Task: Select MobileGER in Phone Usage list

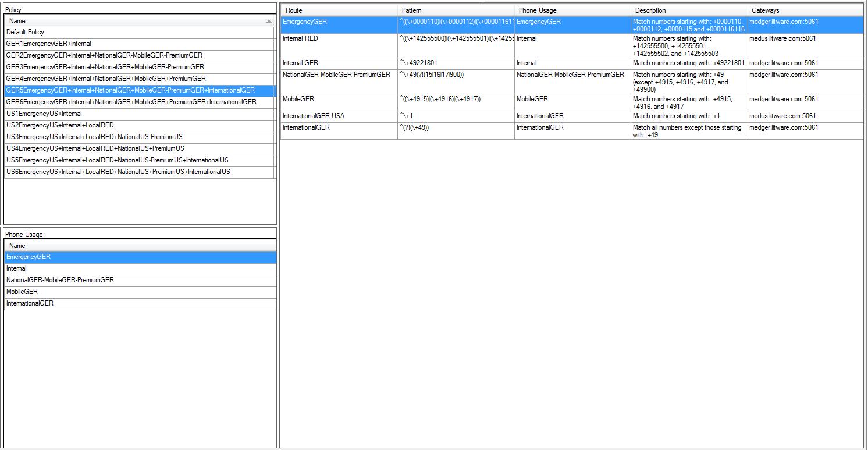Action: [x=140, y=292]
